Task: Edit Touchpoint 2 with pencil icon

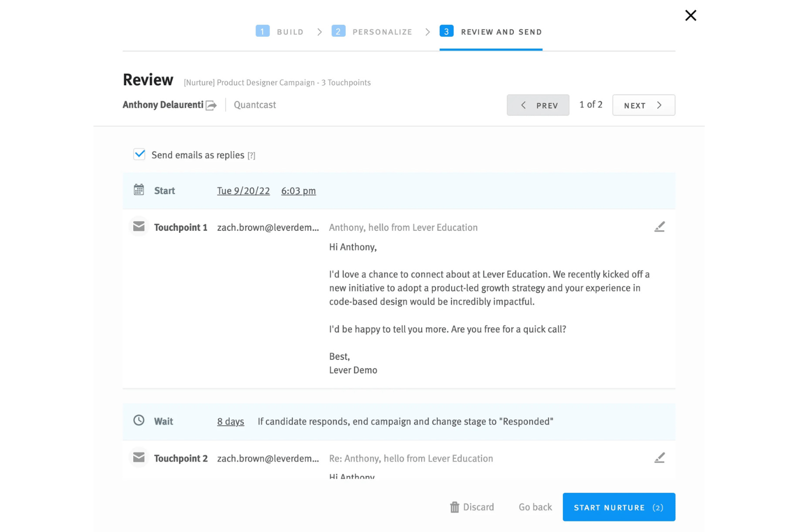Action: point(659,458)
